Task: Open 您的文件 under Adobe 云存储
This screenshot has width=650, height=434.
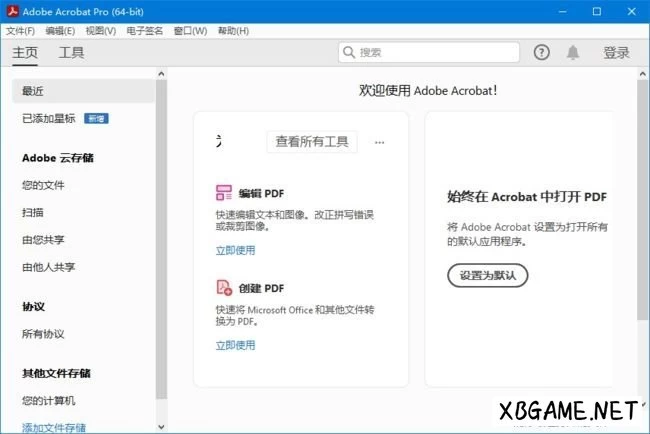Action: (x=43, y=185)
